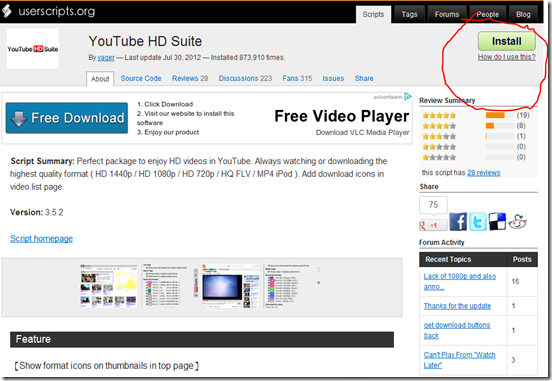Open the Script homepage link
Viewport: 552px width, 381px height.
point(42,239)
